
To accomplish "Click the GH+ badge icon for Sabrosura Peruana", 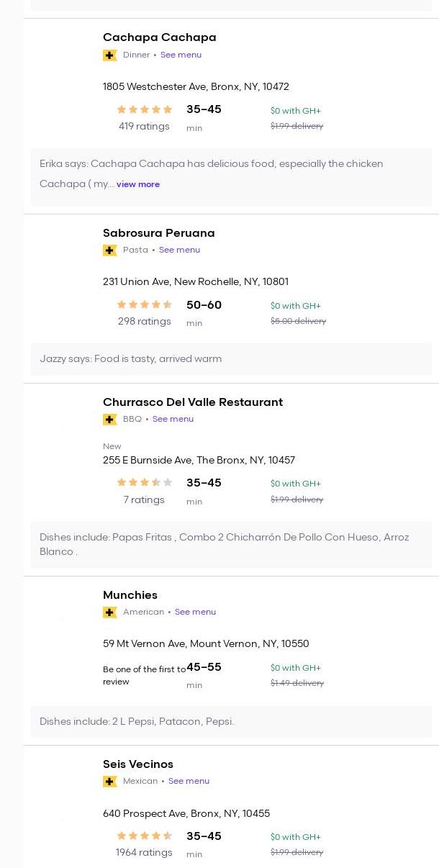I will (109, 250).
